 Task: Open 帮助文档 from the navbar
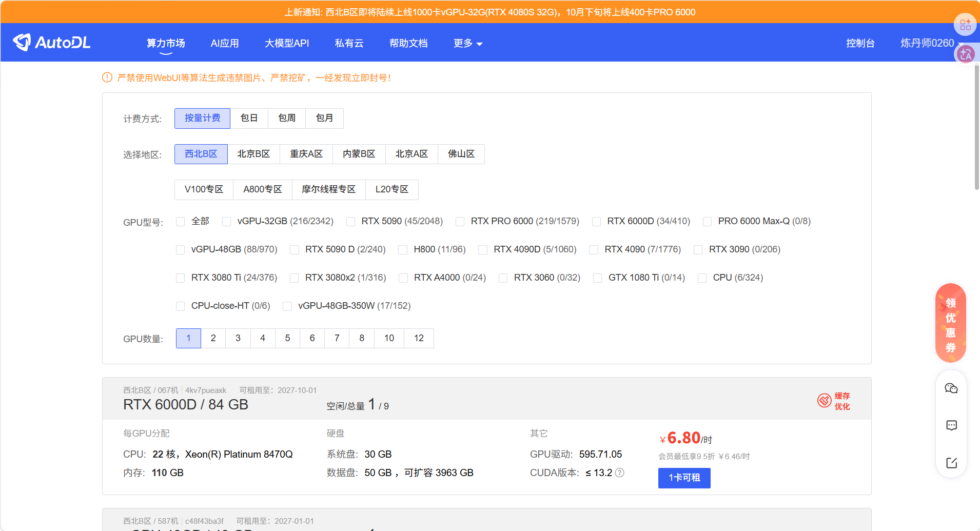[x=408, y=43]
